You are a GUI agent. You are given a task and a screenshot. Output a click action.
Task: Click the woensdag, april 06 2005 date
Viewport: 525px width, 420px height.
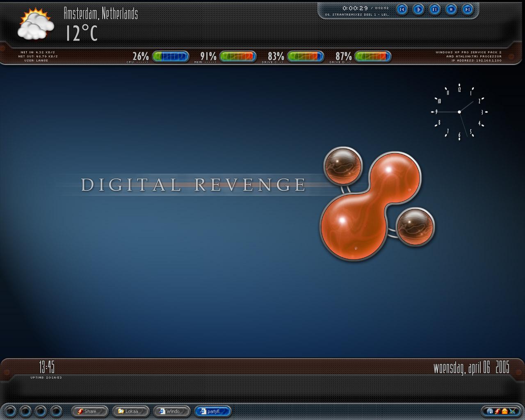click(471, 367)
